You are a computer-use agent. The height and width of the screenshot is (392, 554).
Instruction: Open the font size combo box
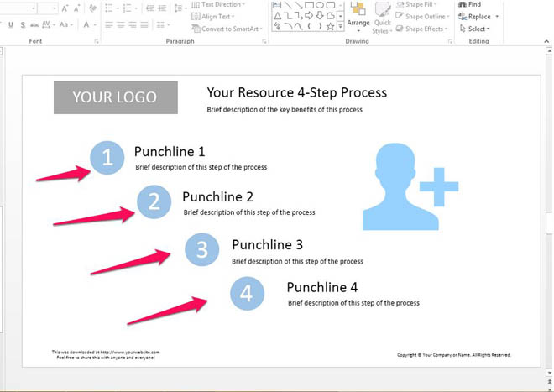pos(48,8)
